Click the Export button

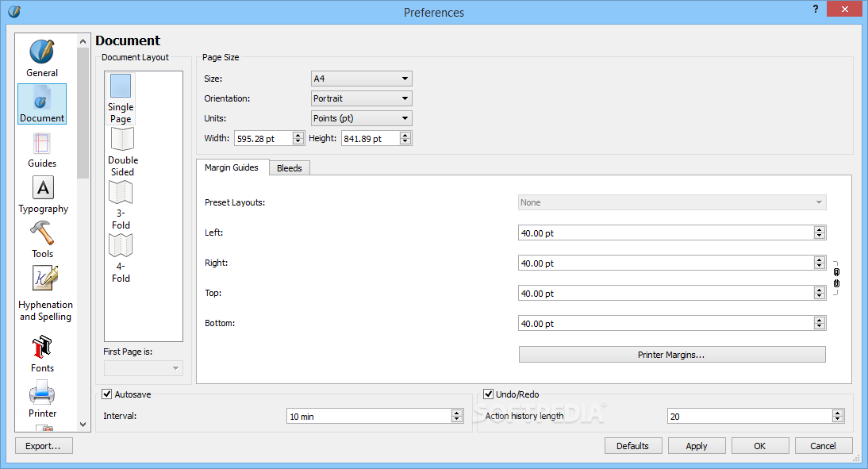[44, 446]
